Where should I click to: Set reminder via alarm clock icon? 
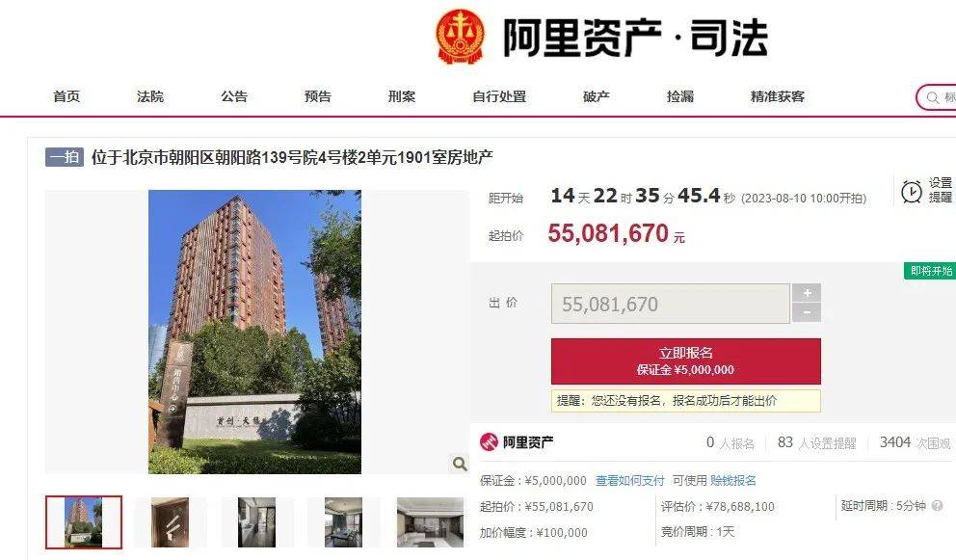[912, 191]
